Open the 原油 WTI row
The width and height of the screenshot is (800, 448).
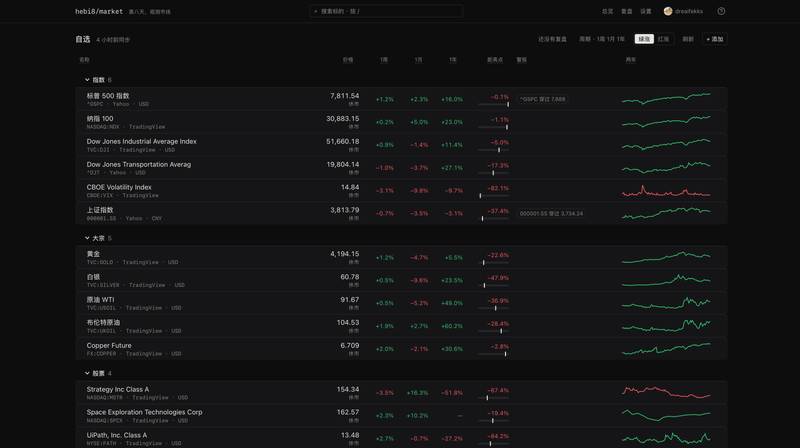click(x=401, y=303)
